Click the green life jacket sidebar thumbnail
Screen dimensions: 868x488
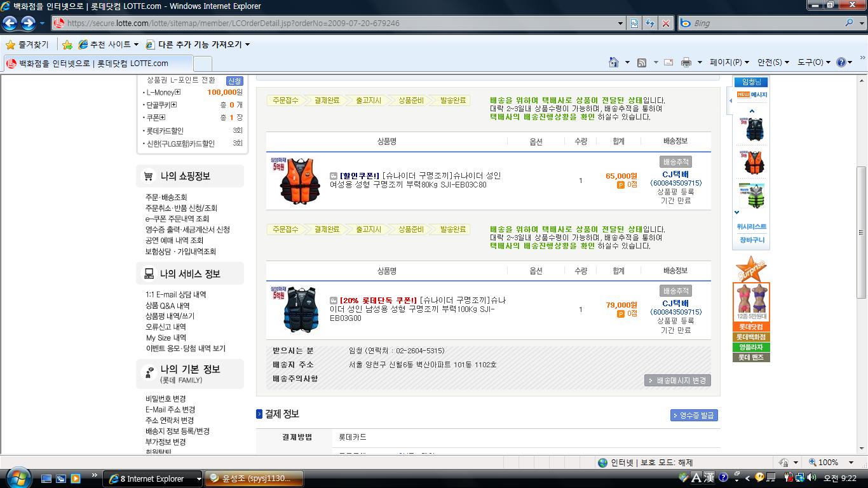[752, 196]
